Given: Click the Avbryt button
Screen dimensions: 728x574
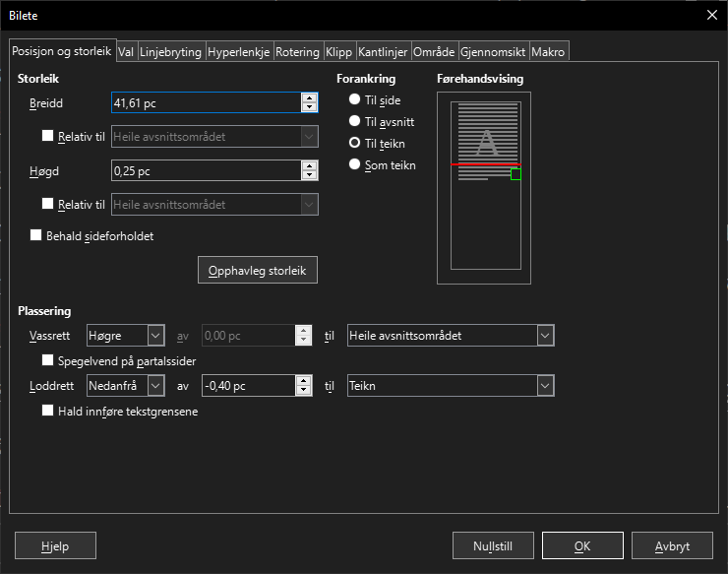Looking at the screenshot, I should (x=672, y=545).
